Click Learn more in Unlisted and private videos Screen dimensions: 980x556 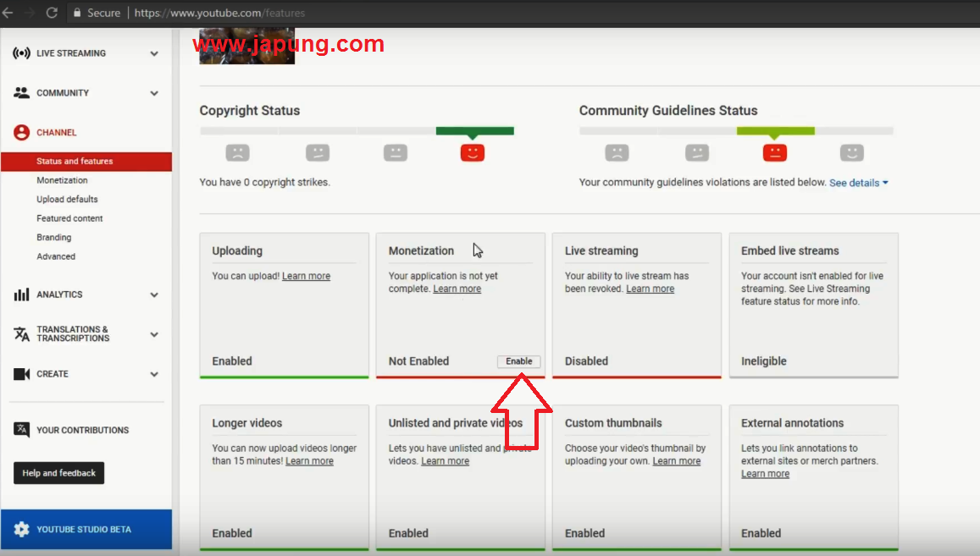(x=445, y=461)
